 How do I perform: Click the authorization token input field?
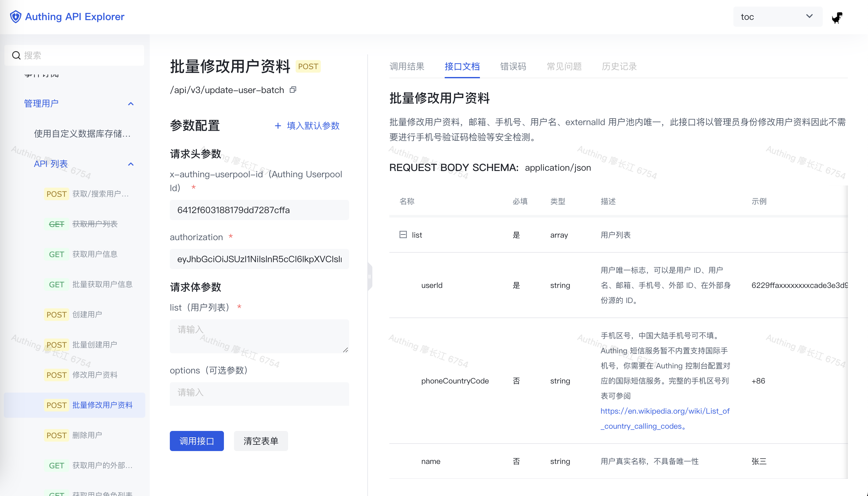[259, 259]
